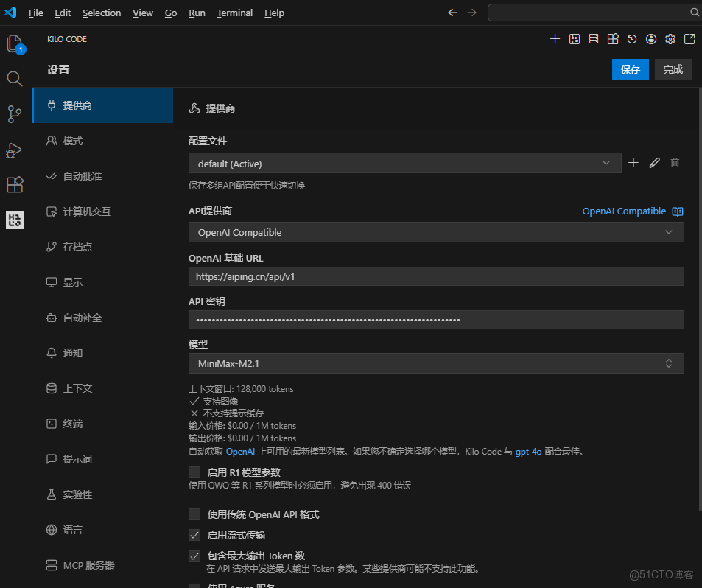Open Extensions view in the activity bar
Viewport: 702px width, 588px height.
15,185
